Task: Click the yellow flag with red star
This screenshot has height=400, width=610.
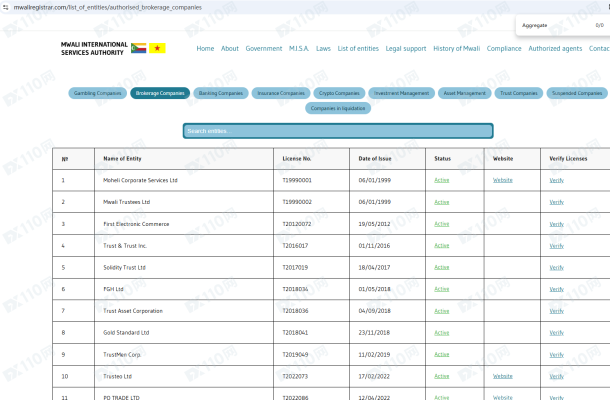Action: [157, 48]
